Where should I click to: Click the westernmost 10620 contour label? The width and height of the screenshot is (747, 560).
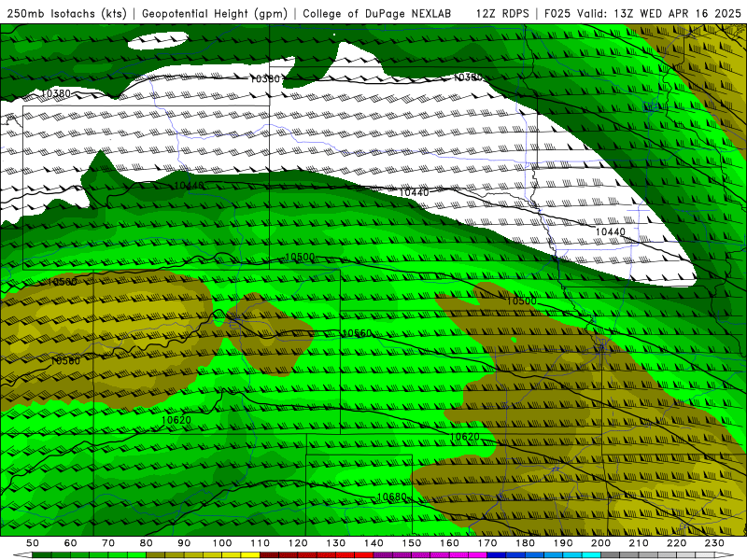(x=176, y=420)
